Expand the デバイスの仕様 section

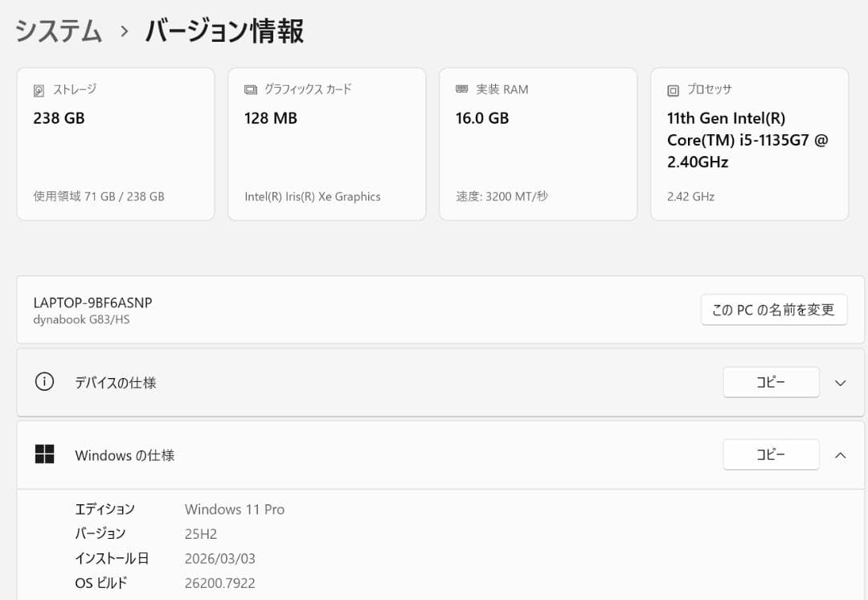[x=840, y=382]
